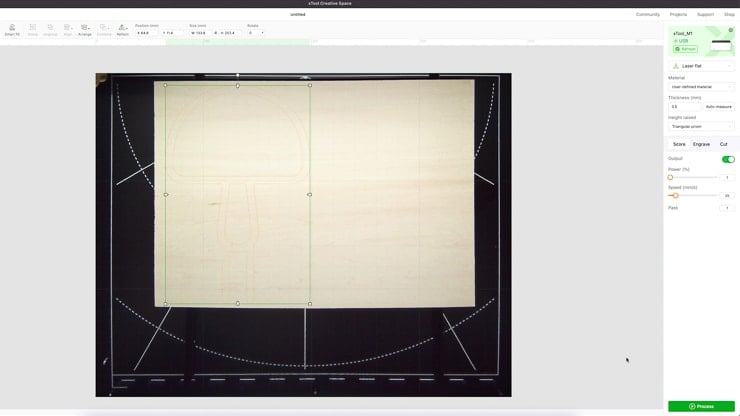The image size is (740, 416).
Task: Select the Score tab
Action: tap(679, 144)
